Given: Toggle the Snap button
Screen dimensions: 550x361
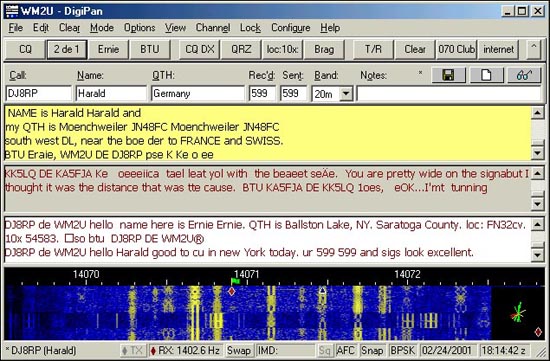Looking at the screenshot, I should click(x=372, y=350).
